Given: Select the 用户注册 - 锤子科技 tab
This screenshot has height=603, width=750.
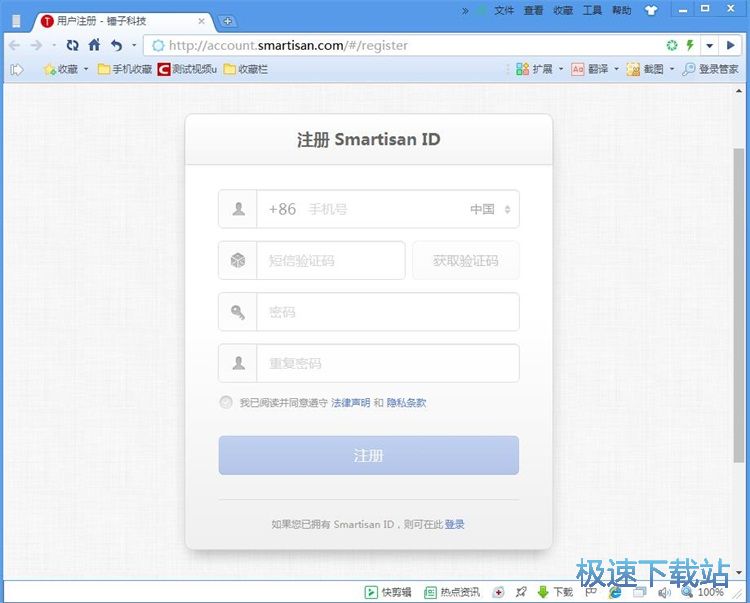Looking at the screenshot, I should 122,22.
